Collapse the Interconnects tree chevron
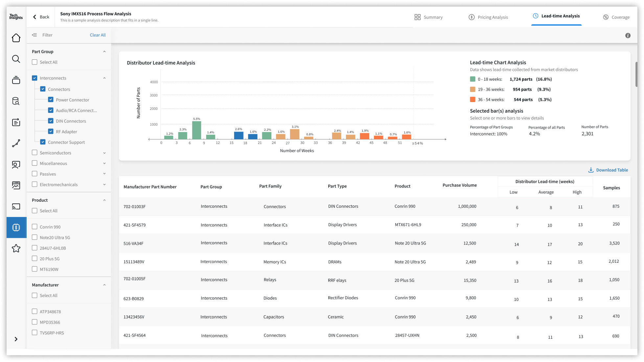Viewport: 644px width, 362px height. pyautogui.click(x=104, y=78)
